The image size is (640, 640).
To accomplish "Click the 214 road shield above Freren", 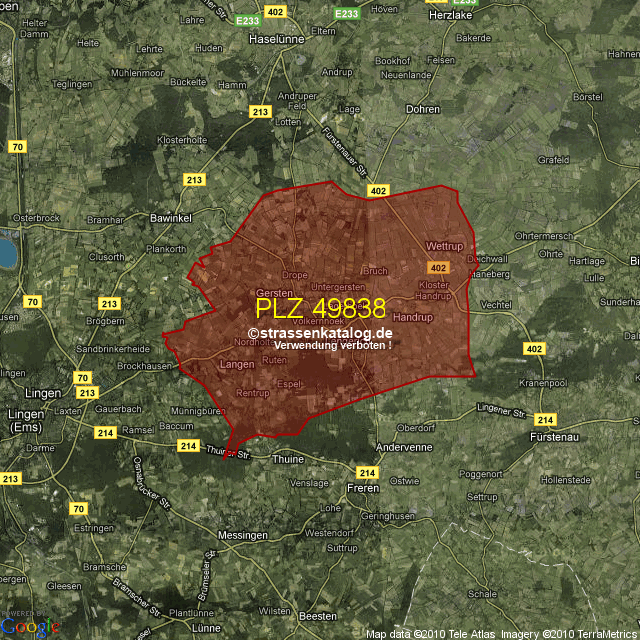I will (367, 472).
